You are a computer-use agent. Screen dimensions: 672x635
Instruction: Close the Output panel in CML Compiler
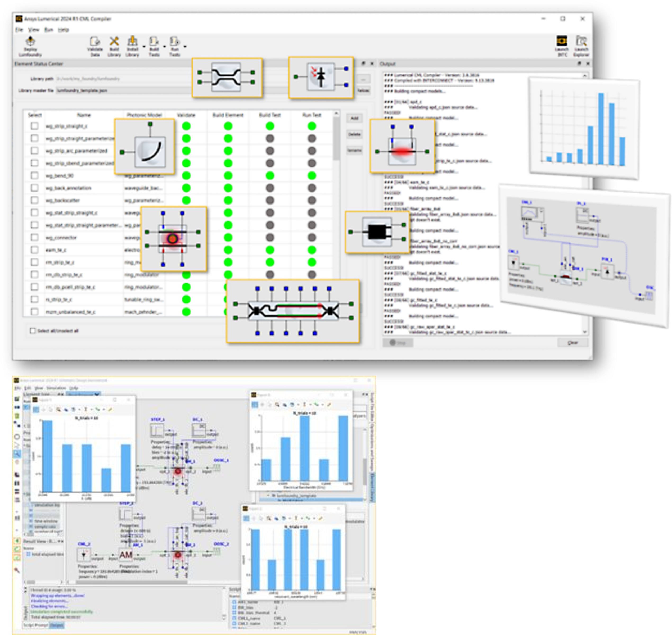588,63
